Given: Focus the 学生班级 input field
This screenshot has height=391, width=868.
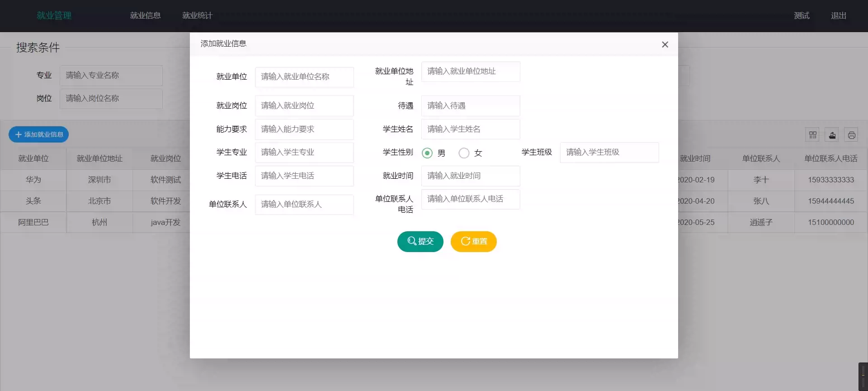Looking at the screenshot, I should (x=609, y=153).
